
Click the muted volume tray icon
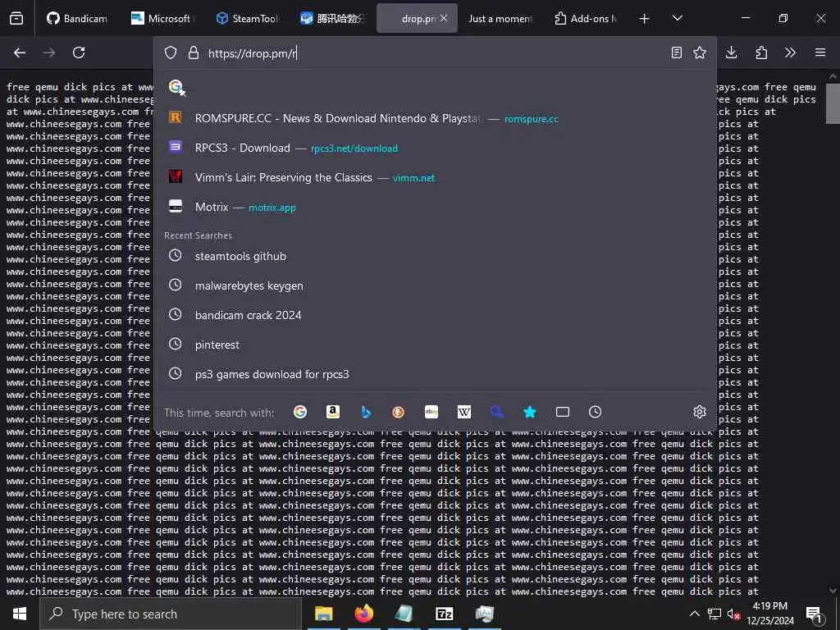tap(733, 614)
